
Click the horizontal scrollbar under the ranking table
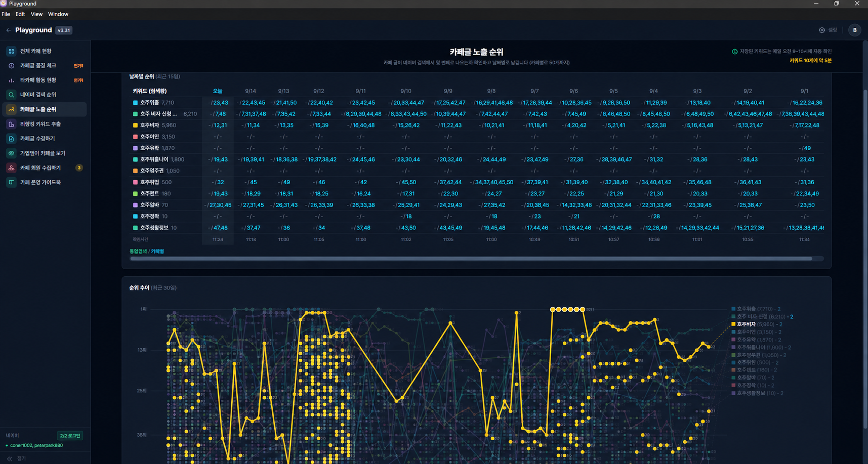(x=471, y=259)
